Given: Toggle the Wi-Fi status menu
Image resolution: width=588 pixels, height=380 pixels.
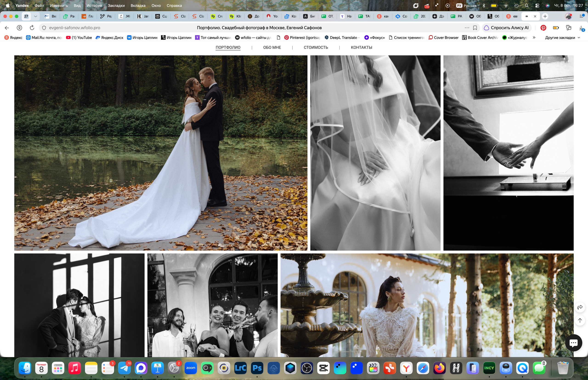Looking at the screenshot, I should (x=506, y=6).
